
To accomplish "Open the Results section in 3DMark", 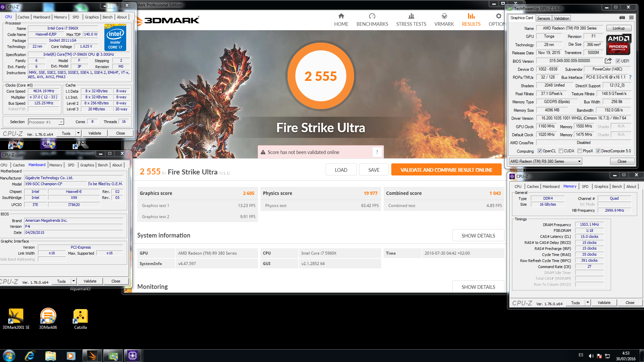I will 471,20.
